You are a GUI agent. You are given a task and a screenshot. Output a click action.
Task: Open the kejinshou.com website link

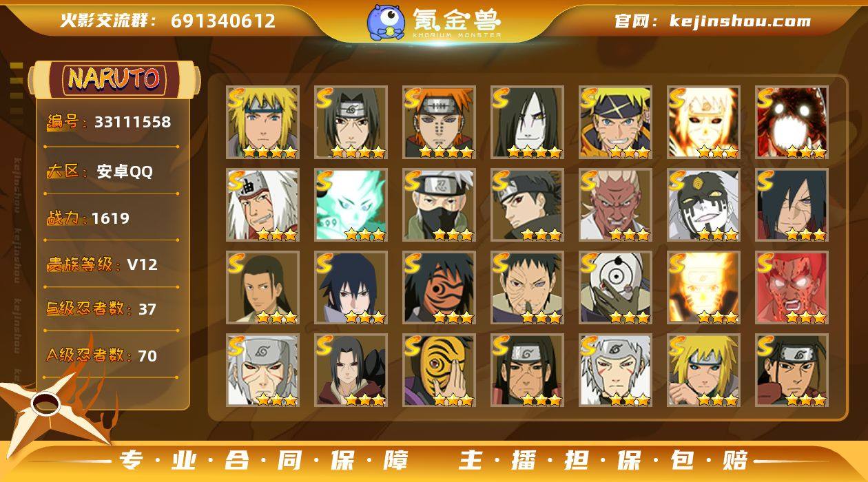pyautogui.click(x=740, y=21)
